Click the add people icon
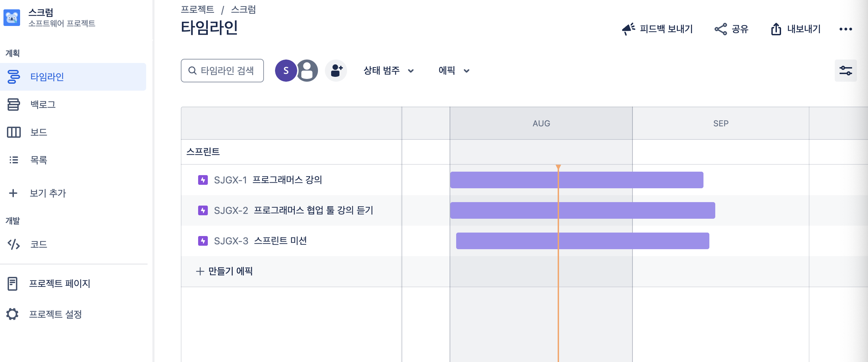Image resolution: width=868 pixels, height=362 pixels. coord(336,71)
